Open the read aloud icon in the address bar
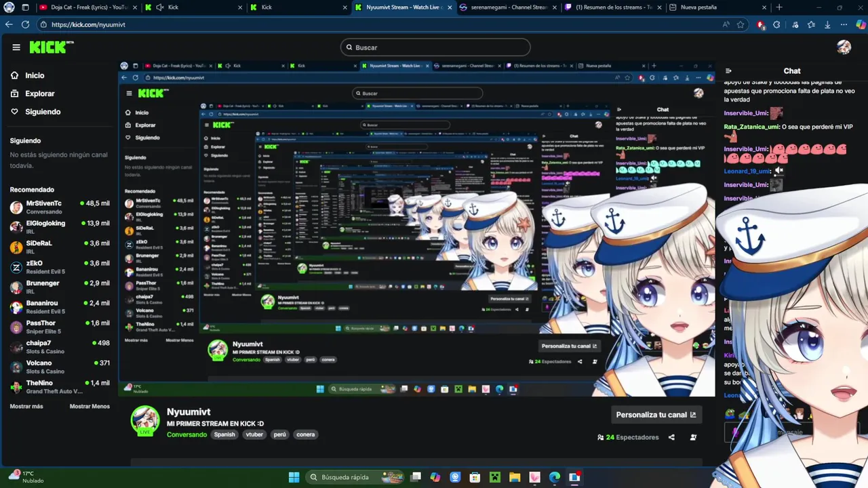 click(726, 24)
